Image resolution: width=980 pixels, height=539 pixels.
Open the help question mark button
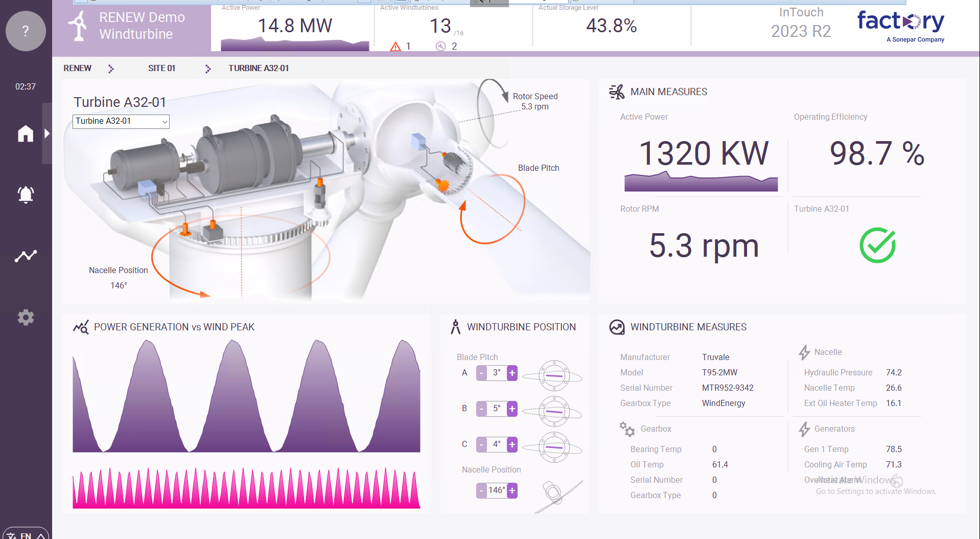click(x=26, y=31)
